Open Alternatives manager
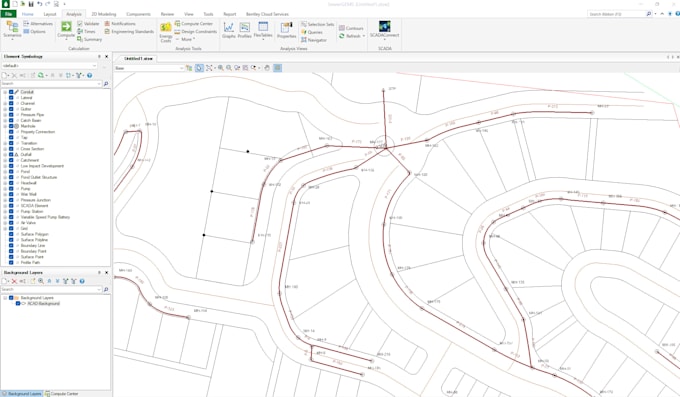 (x=38, y=23)
